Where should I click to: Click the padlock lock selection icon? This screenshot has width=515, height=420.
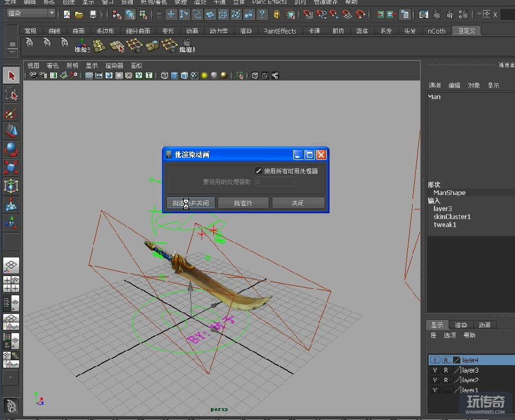[277, 14]
